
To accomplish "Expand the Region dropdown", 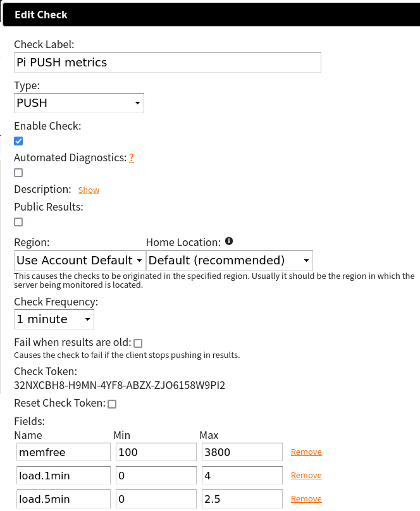I will (79, 261).
